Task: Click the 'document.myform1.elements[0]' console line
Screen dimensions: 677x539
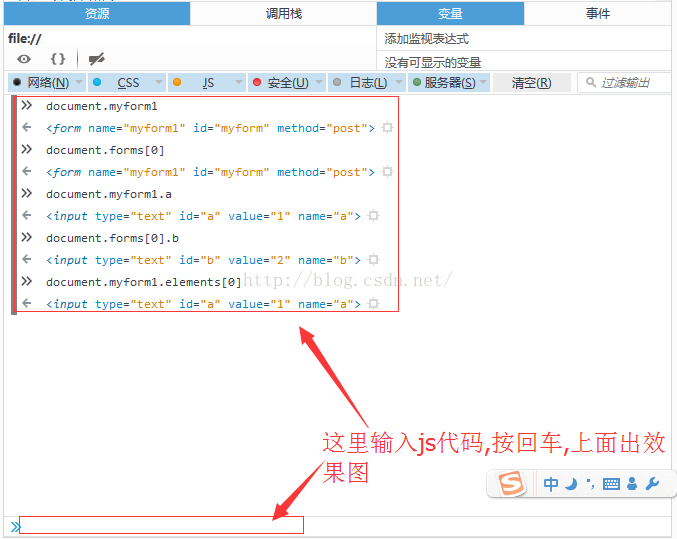Action: pyautogui.click(x=144, y=282)
